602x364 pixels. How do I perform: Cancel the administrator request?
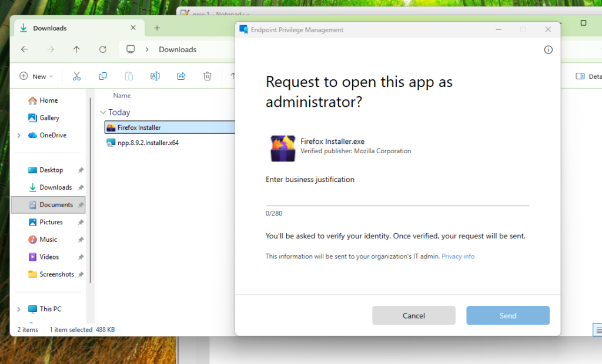coord(413,316)
